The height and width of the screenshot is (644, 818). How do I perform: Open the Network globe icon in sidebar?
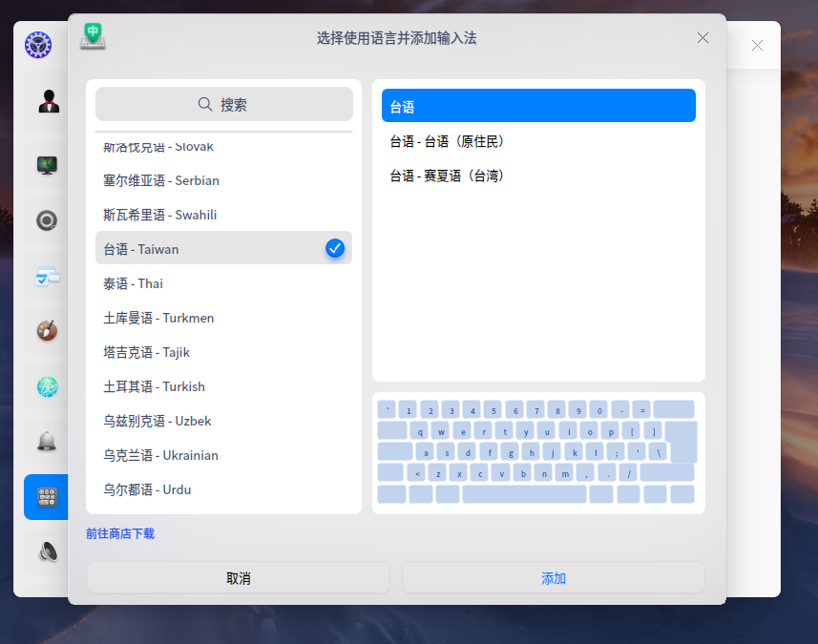[47, 386]
